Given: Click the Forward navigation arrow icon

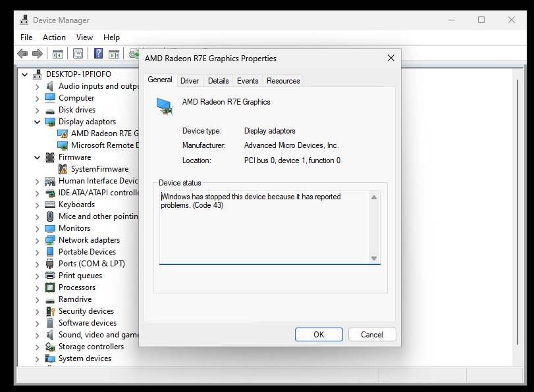Looking at the screenshot, I should click(x=38, y=53).
